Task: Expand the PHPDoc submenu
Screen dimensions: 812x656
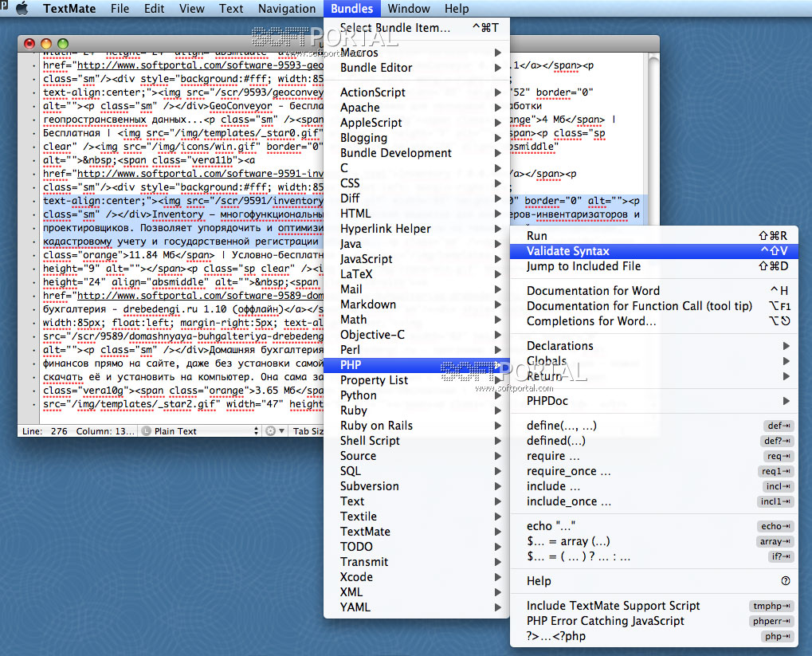Action: [654, 401]
